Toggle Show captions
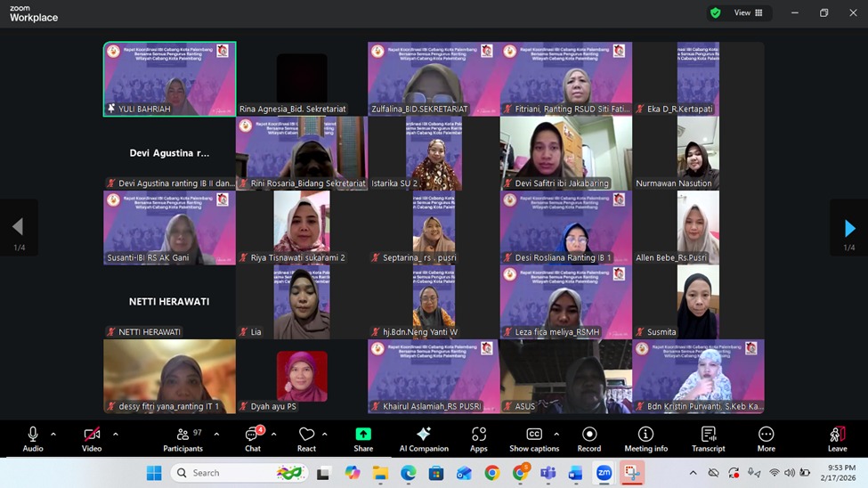868x488 pixels. (x=534, y=440)
